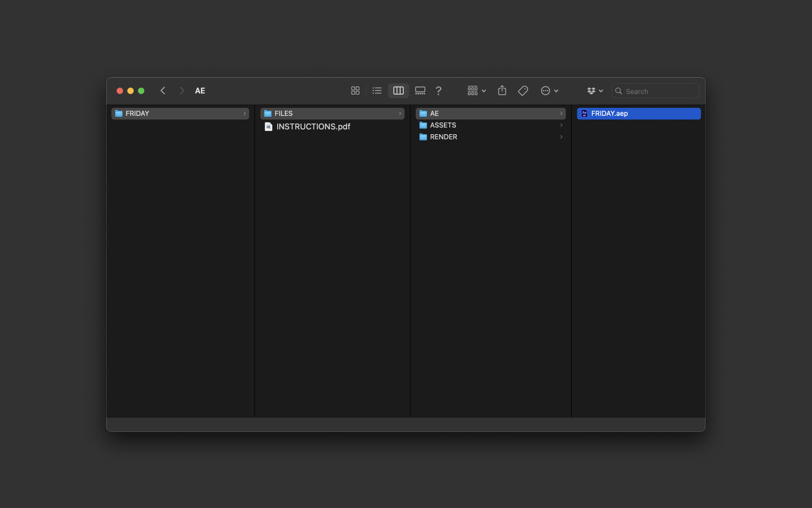Click the magnifying glass search icon
The image size is (812, 508).
pyautogui.click(x=619, y=91)
